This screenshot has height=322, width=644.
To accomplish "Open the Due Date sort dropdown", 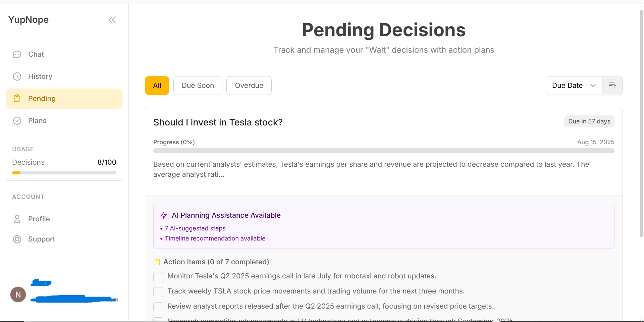I will pyautogui.click(x=574, y=86).
